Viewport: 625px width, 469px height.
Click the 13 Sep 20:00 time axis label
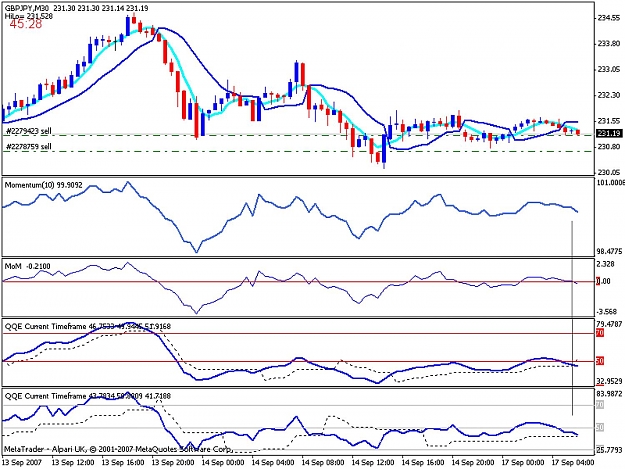tap(173, 462)
